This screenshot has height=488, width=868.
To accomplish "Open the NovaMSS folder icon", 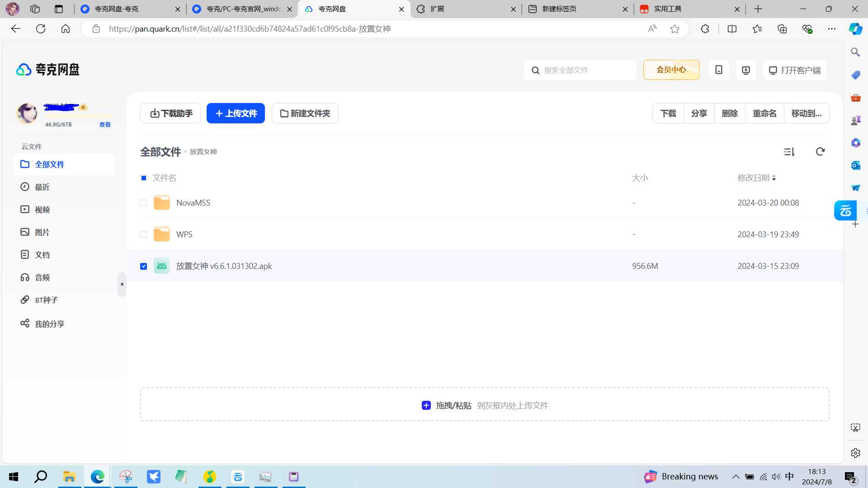I will point(162,203).
